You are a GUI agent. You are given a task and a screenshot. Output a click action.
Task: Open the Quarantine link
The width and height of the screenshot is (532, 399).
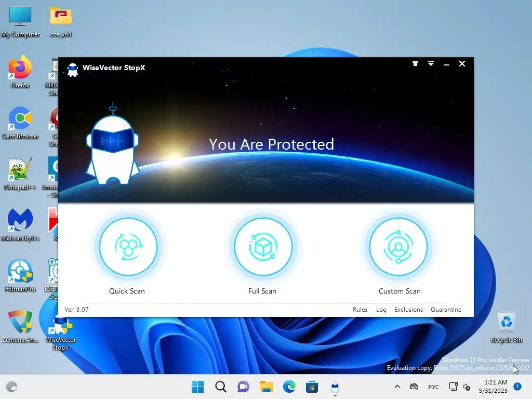click(446, 310)
